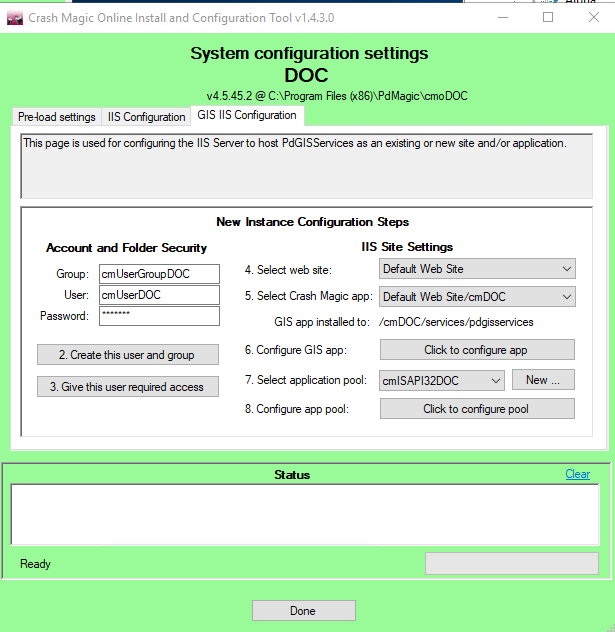Open the application pool dropdown
Image resolution: width=615 pixels, height=632 pixels.
tap(442, 380)
